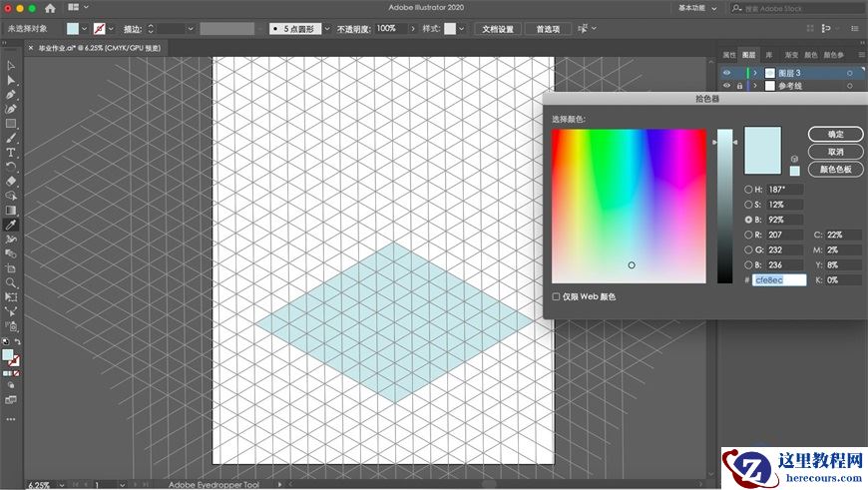
Task: Open 首选项 preferences button
Action: click(x=548, y=29)
